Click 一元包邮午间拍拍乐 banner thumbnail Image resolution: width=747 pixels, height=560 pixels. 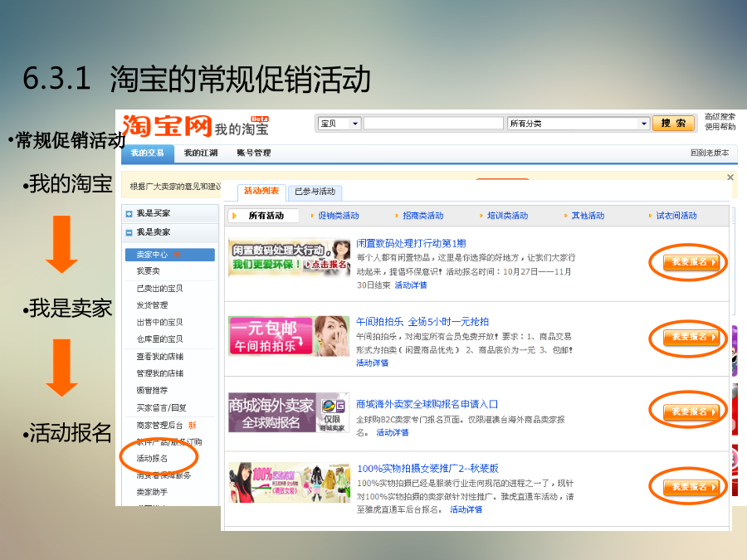289,336
